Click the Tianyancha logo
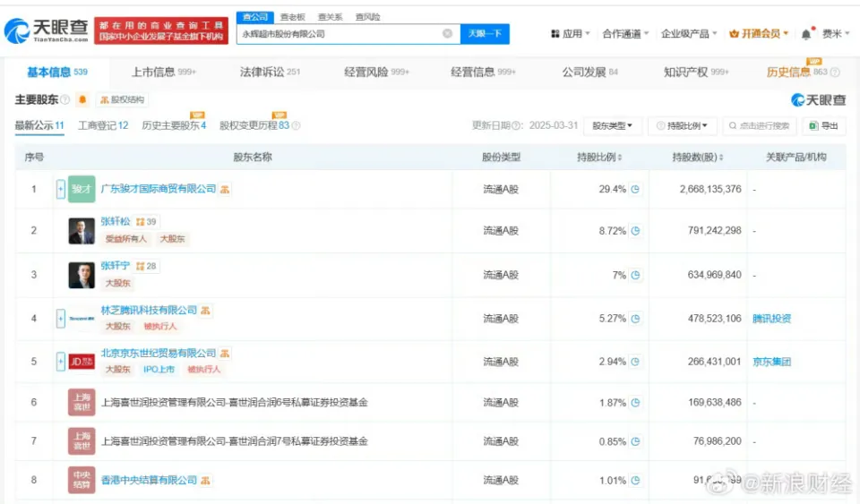 pyautogui.click(x=46, y=30)
